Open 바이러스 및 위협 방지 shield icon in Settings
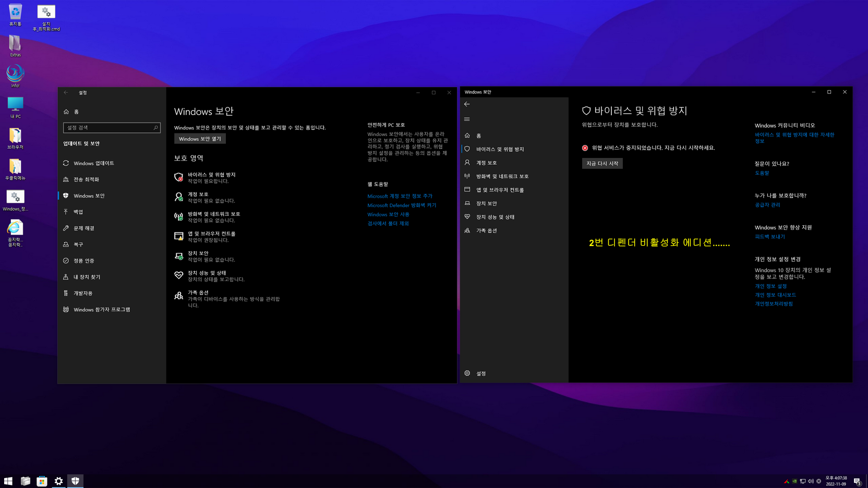868x488 pixels. pos(178,177)
